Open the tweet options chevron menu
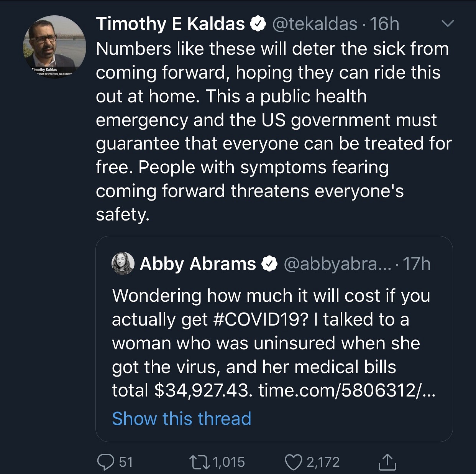 [x=448, y=24]
